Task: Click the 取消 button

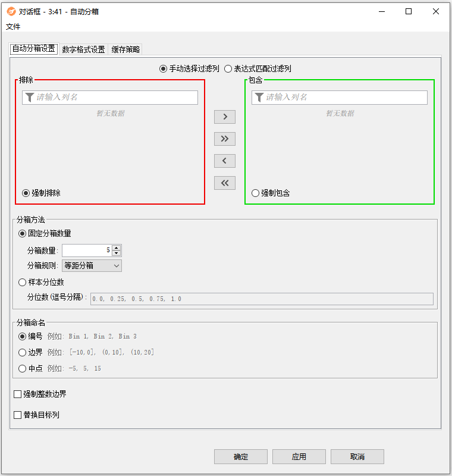Action: [x=357, y=457]
